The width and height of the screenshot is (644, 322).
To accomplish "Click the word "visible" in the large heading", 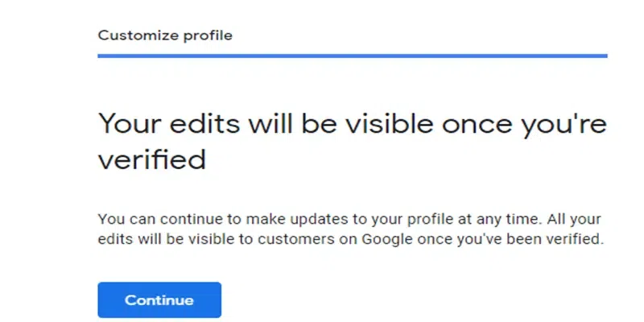I will 386,125.
